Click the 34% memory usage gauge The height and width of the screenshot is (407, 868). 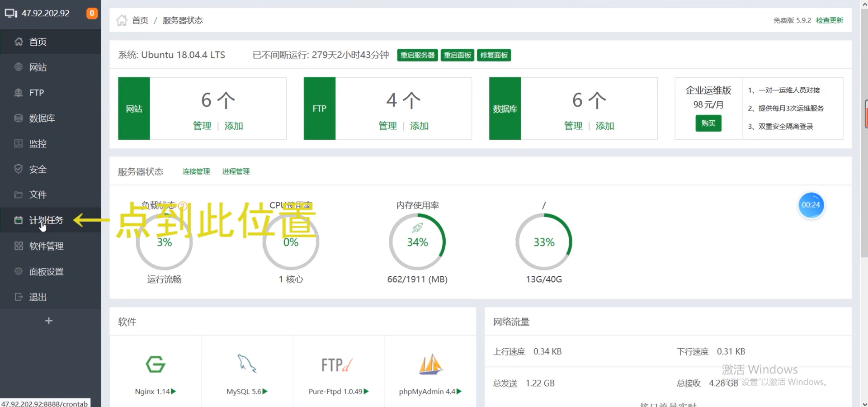[x=417, y=242]
